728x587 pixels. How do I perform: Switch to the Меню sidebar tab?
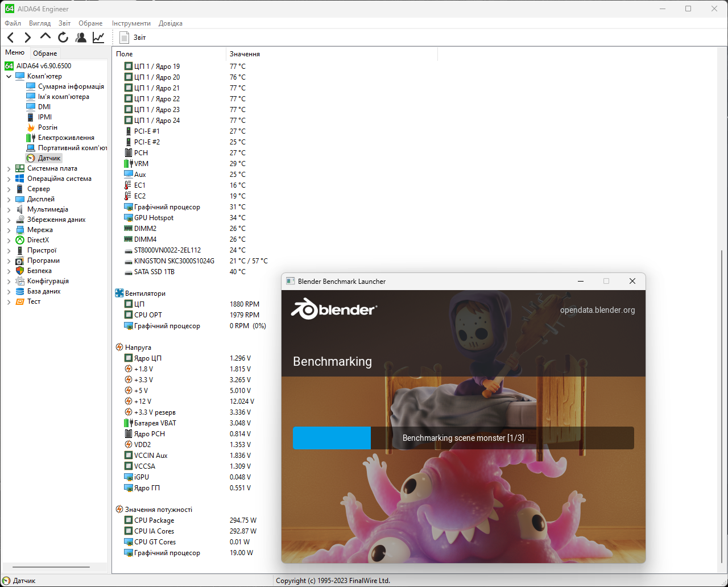(x=15, y=52)
